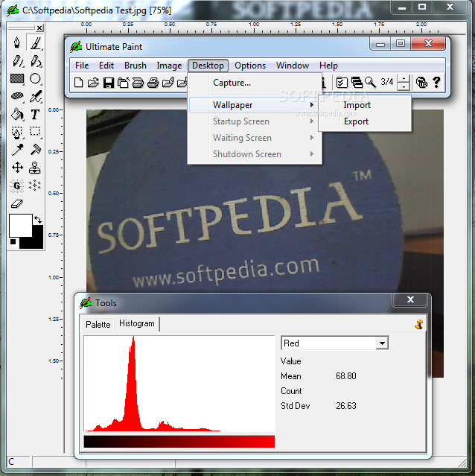
Task: Click the white foreground color swatch
Action: point(20,225)
